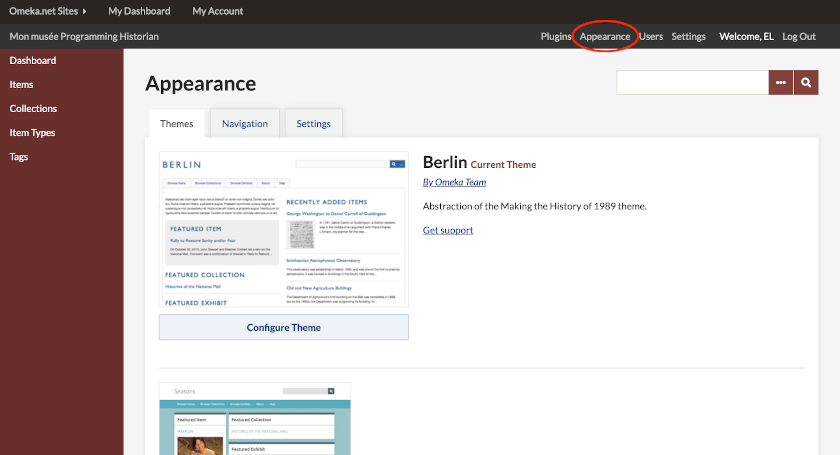The height and width of the screenshot is (455, 840).
Task: Open Collections in the left sidebar
Action: click(x=33, y=109)
